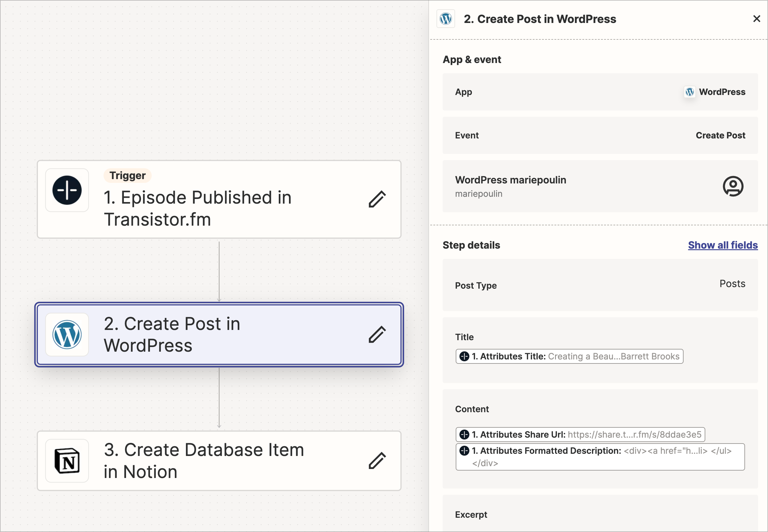Edit the Episode Published trigger step pencil
Image resolution: width=768 pixels, height=532 pixels.
pos(377,199)
